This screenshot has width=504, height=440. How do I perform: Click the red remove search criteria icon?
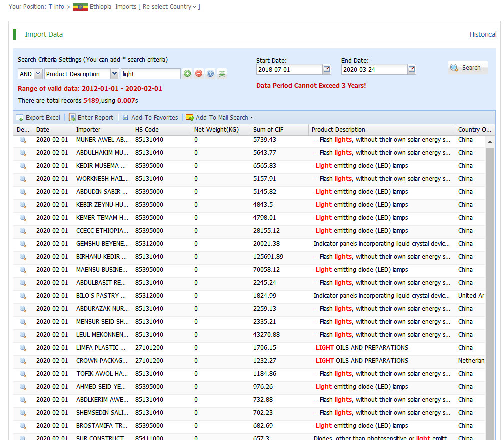(199, 74)
